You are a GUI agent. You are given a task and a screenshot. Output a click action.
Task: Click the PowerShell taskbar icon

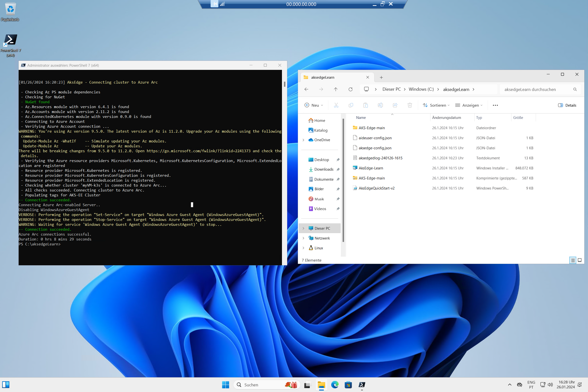pos(362,384)
